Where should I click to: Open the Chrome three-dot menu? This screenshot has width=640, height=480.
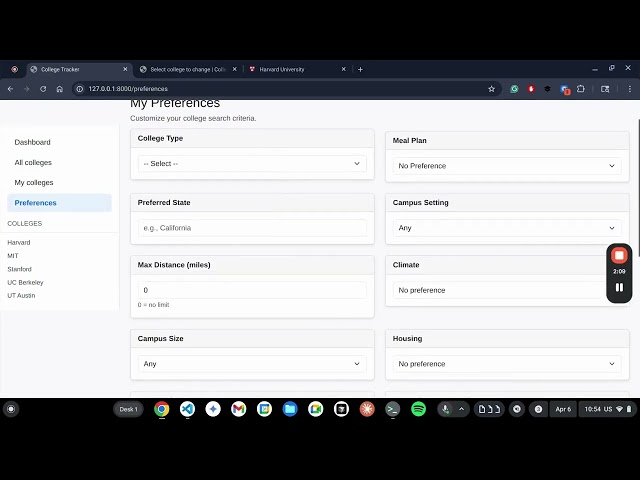point(629,89)
